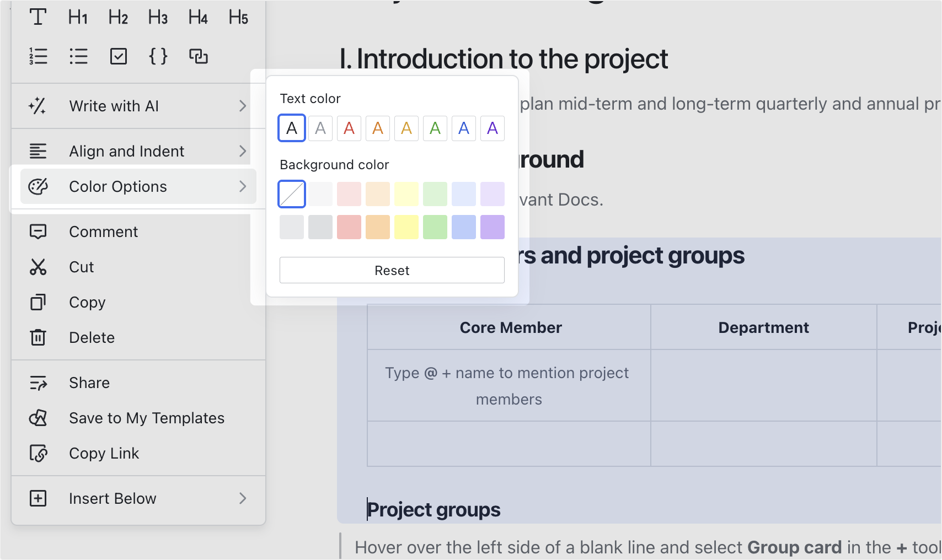Screen dimensions: 942x560
Task: Expand the Insert Below submenu arrow
Action: (243, 498)
